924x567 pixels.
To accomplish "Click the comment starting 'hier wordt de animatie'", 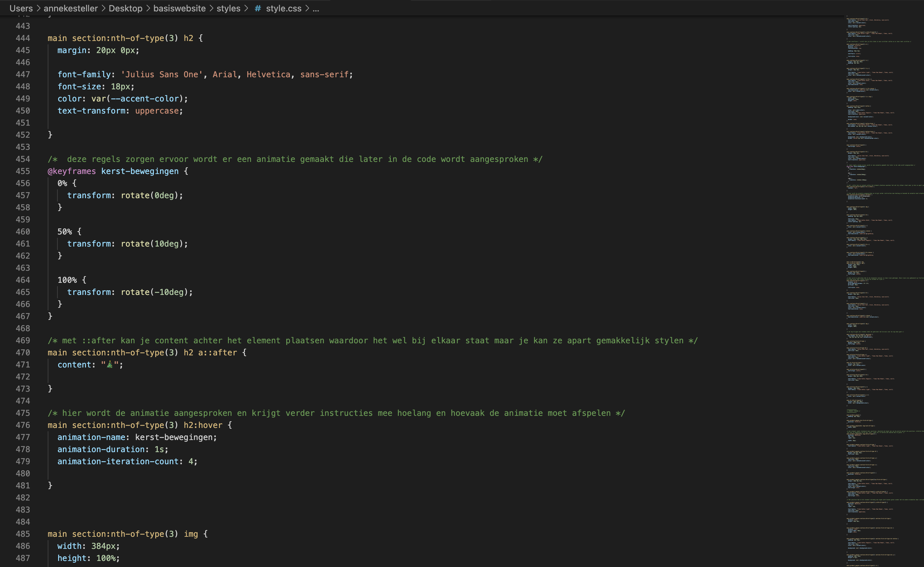I will click(x=336, y=413).
